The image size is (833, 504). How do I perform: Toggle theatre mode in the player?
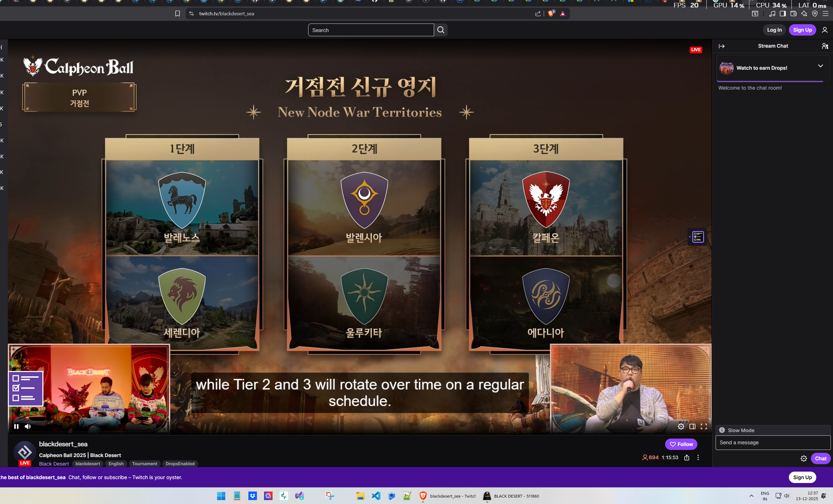[x=692, y=426]
